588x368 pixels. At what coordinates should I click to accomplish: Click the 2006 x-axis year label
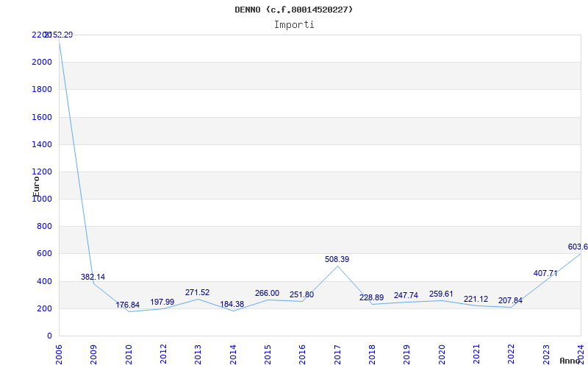point(59,354)
